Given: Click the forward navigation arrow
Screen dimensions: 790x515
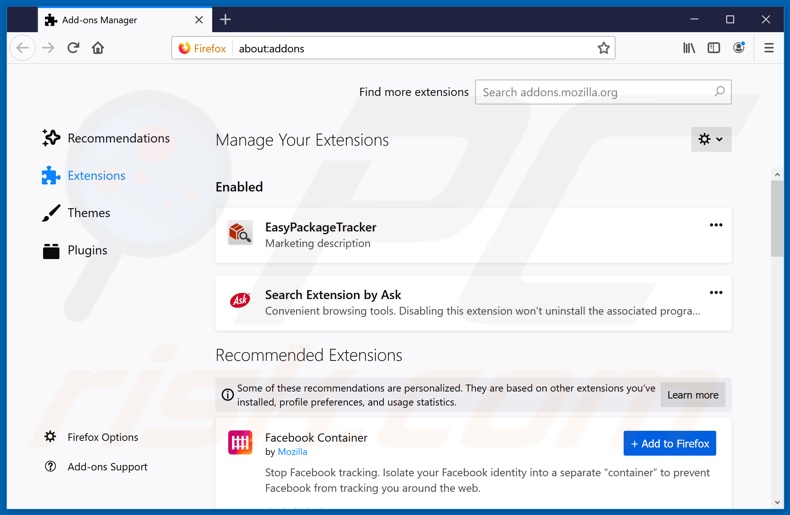Looking at the screenshot, I should coord(48,48).
